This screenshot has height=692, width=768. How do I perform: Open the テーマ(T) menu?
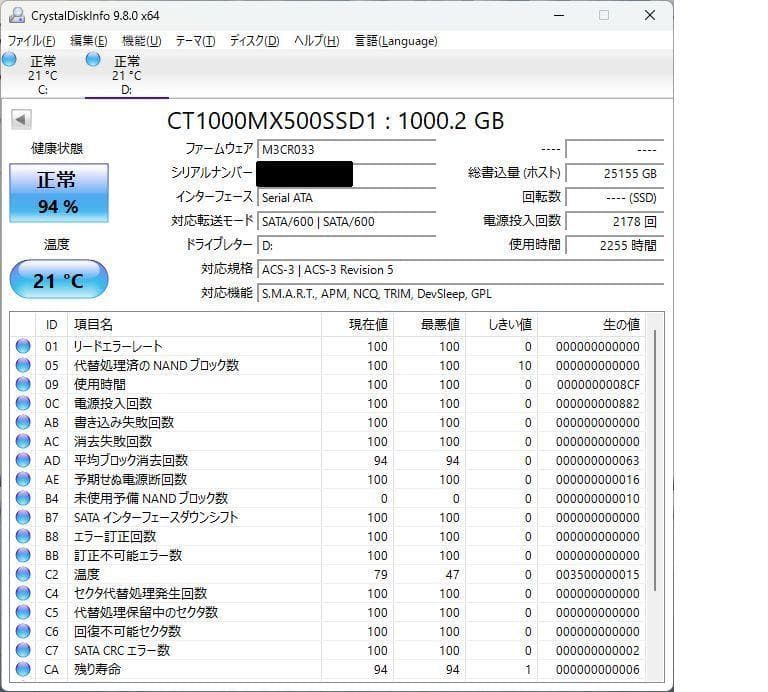click(x=195, y=41)
